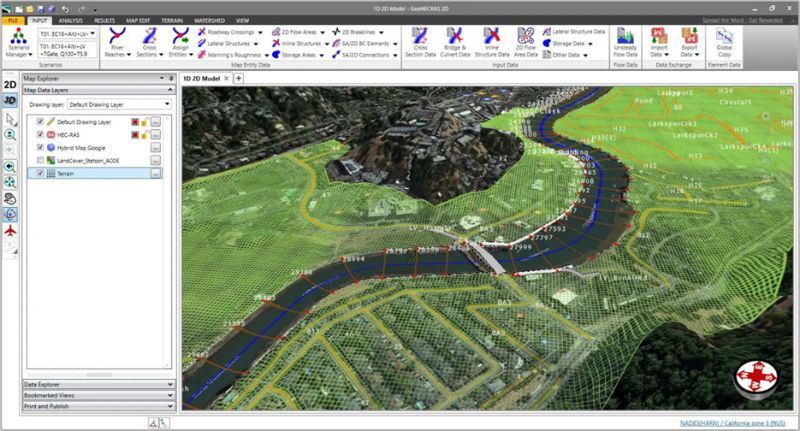Open Cross Section Data
The image size is (800, 431).
pyautogui.click(x=420, y=43)
